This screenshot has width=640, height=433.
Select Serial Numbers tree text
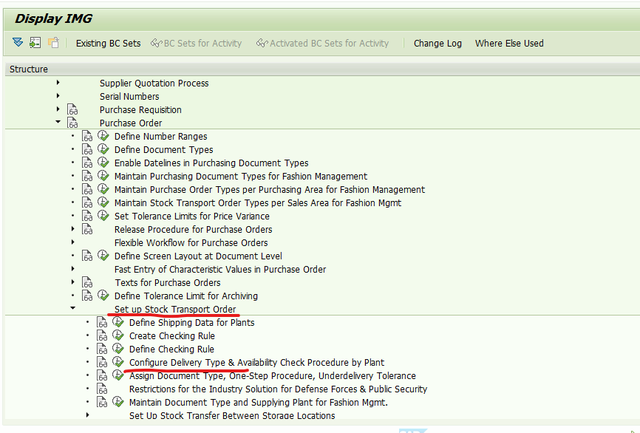coord(129,97)
